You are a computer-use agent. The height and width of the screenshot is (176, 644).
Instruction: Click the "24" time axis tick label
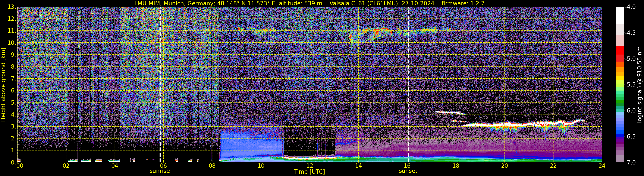602,166
